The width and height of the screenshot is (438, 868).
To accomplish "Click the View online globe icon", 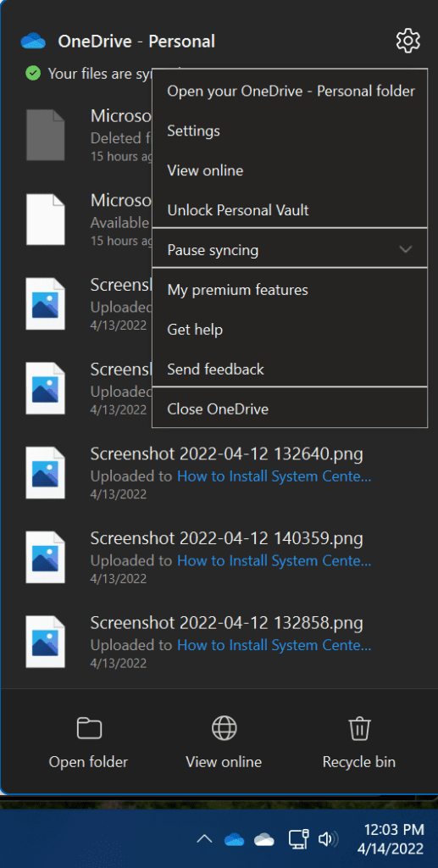I will pyautogui.click(x=224, y=728).
